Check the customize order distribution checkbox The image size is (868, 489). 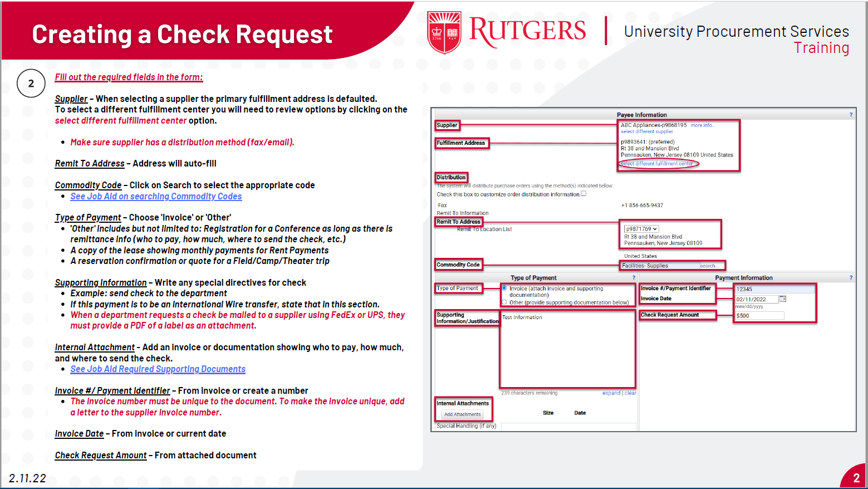(583, 193)
